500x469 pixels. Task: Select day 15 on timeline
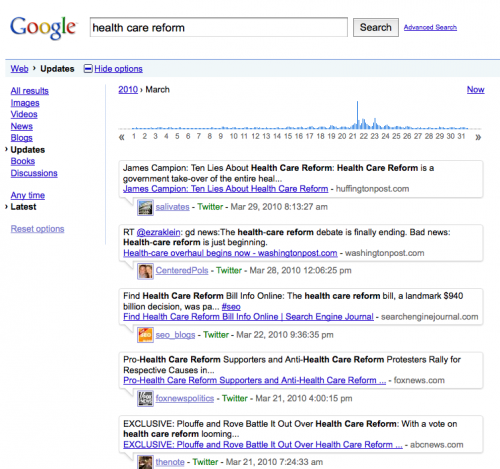pos(288,136)
